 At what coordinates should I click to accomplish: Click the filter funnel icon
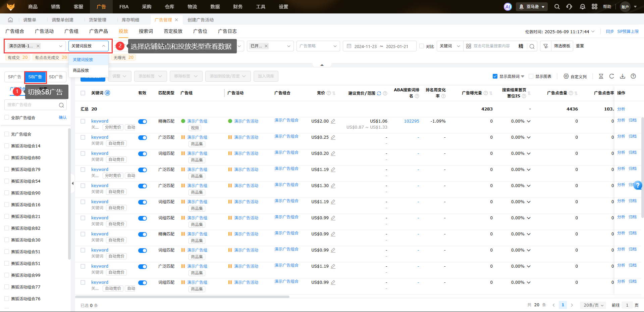pyautogui.click(x=546, y=46)
